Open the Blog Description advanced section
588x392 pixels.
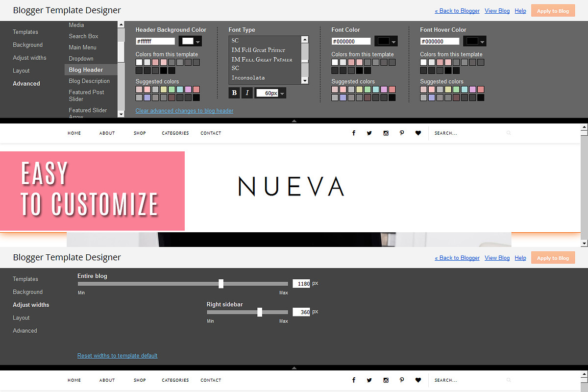(x=89, y=81)
